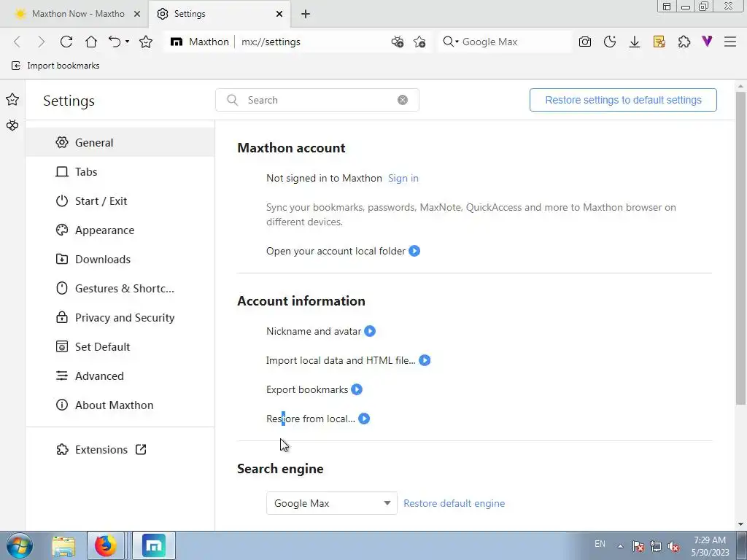This screenshot has width=747, height=560.
Task: Click the star favorites icon in toolbar
Action: click(x=146, y=42)
